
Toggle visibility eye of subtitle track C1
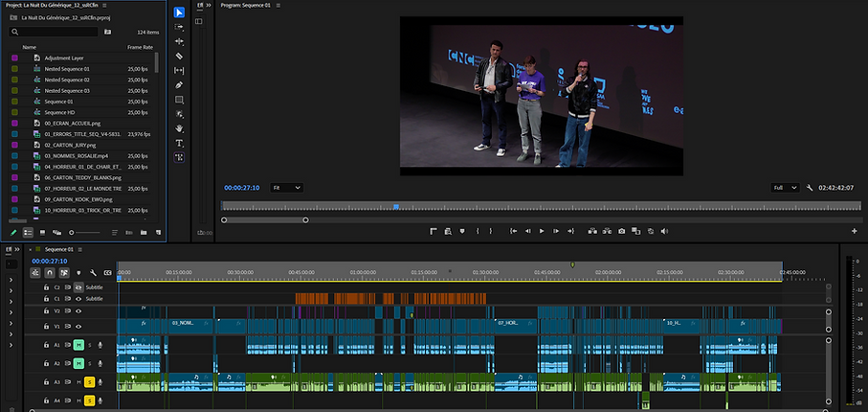(x=78, y=299)
